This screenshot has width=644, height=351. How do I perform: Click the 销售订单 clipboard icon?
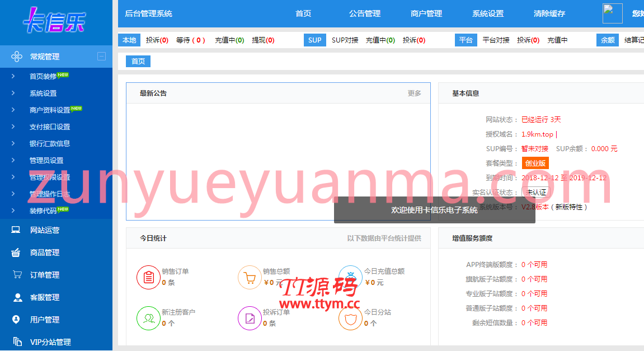coord(148,278)
